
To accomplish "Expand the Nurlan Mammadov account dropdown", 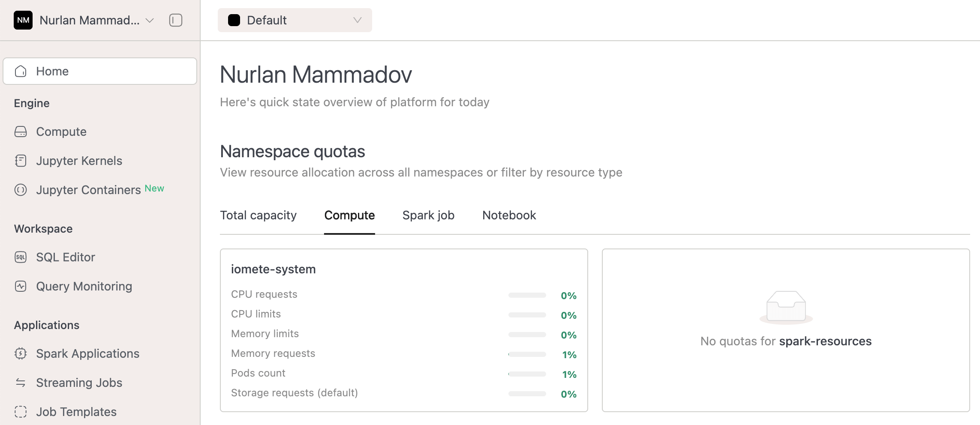I will click(150, 20).
